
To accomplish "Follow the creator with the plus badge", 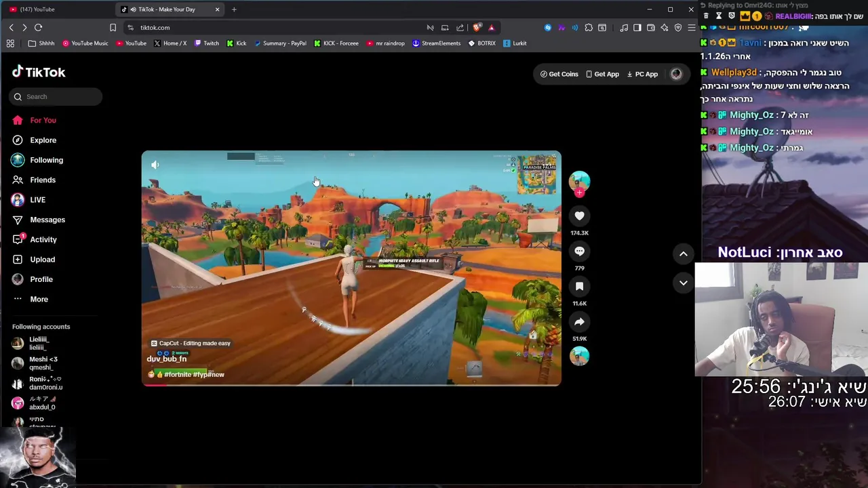I will coord(579,193).
